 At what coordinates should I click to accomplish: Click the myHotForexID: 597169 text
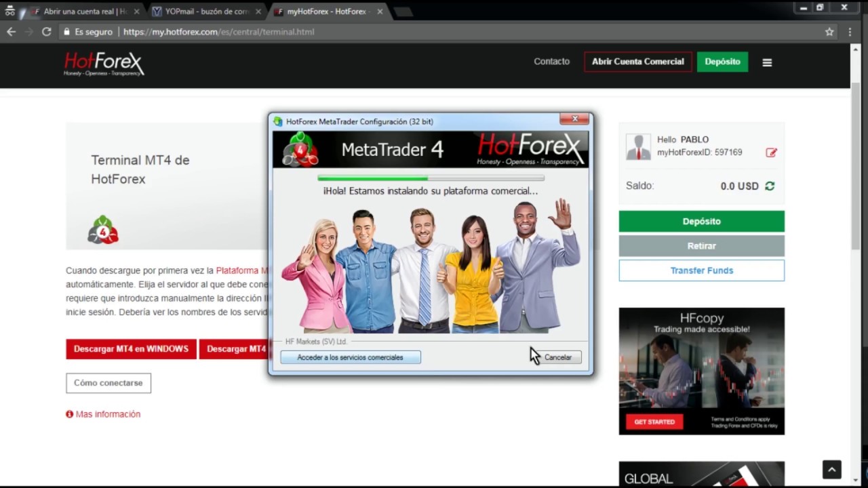[699, 152]
